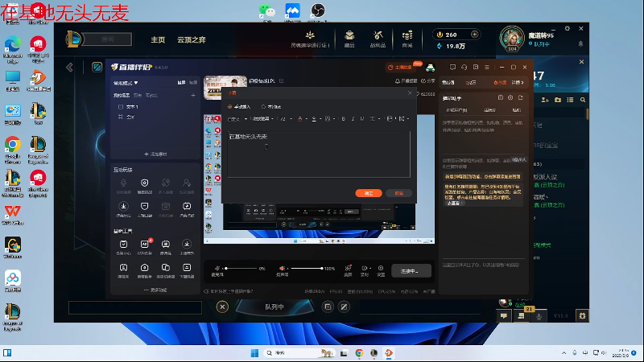Click the add material button
Viewport: 644px width, 362px height.
pos(155,154)
